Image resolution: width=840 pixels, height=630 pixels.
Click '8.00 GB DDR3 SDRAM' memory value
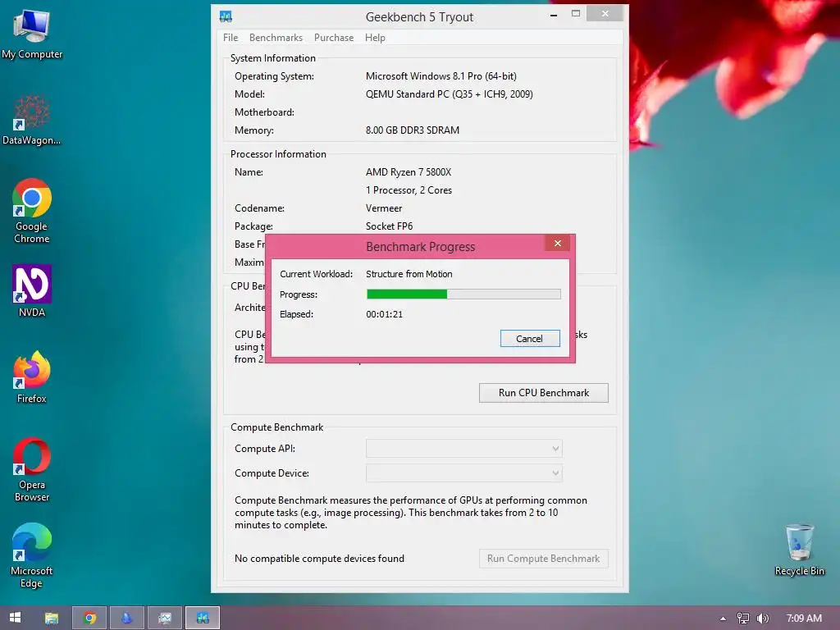click(412, 130)
